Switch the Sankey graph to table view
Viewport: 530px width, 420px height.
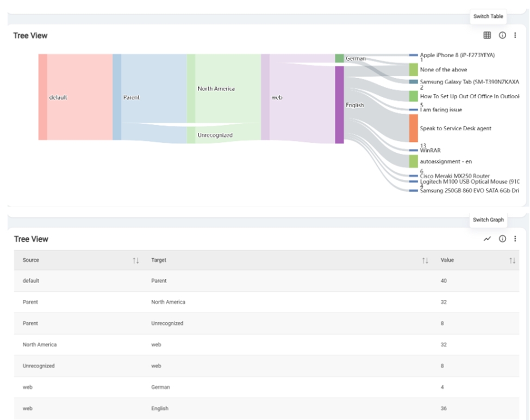(x=487, y=35)
